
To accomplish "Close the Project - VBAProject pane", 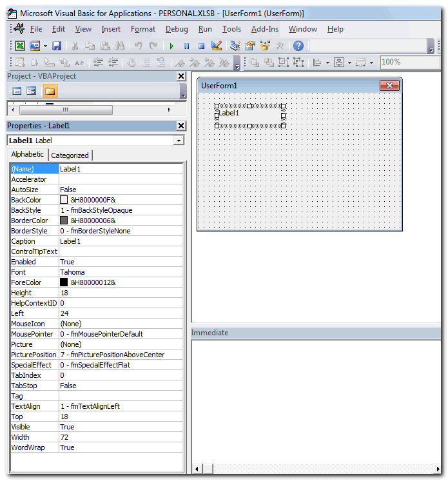I will (181, 76).
